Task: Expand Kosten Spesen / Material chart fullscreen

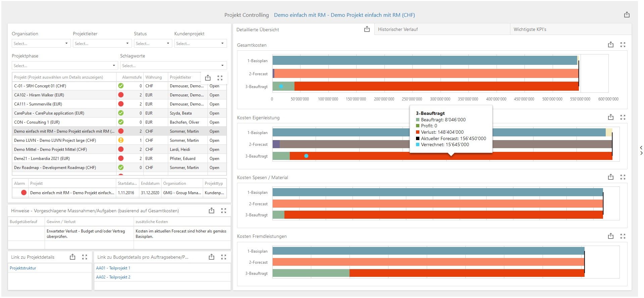Action: point(623,177)
